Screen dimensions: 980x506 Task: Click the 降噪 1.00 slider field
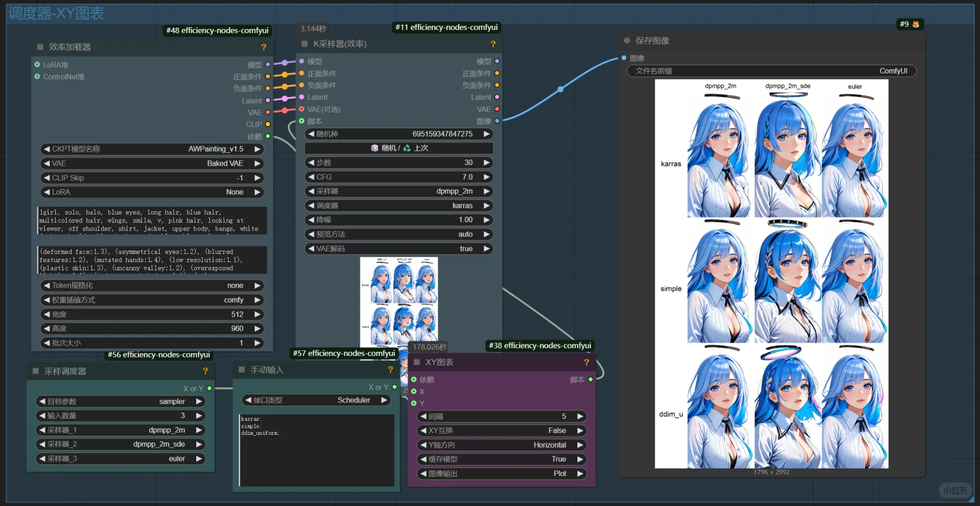point(398,220)
